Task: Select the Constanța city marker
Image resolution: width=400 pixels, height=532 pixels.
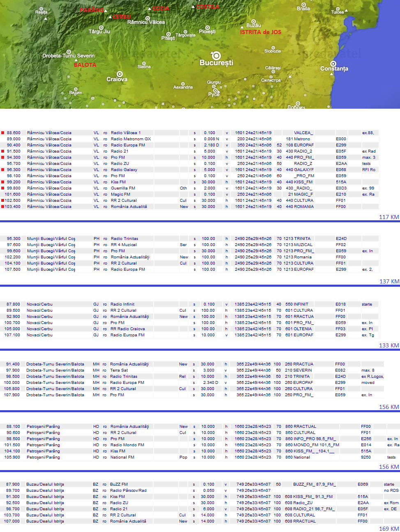Action: (x=333, y=64)
